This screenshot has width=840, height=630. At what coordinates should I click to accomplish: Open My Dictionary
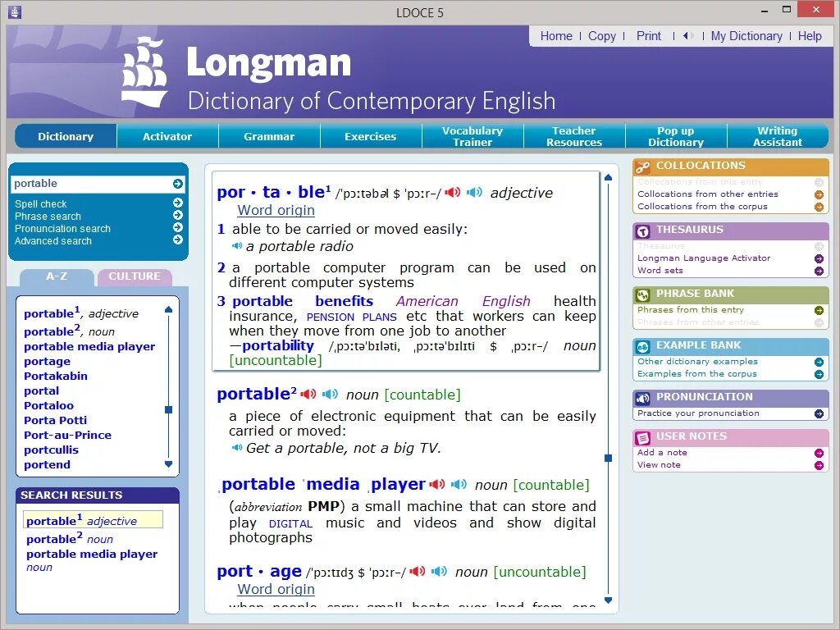coord(746,36)
